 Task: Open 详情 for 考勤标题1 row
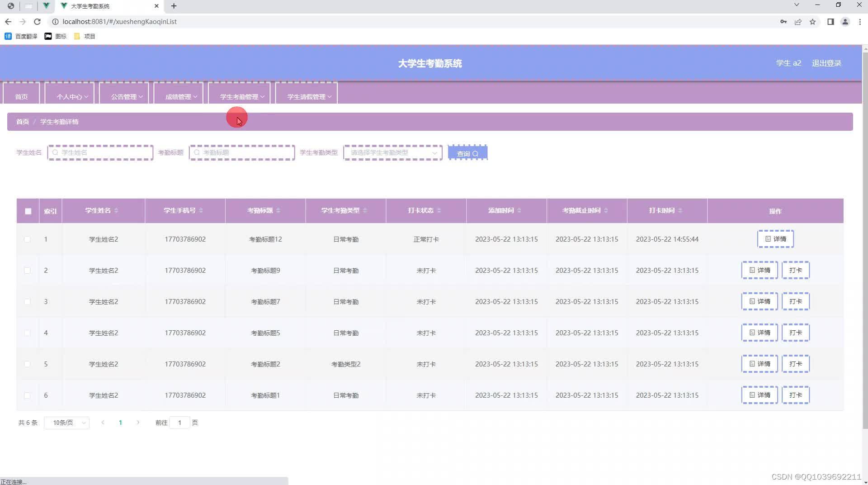point(759,395)
